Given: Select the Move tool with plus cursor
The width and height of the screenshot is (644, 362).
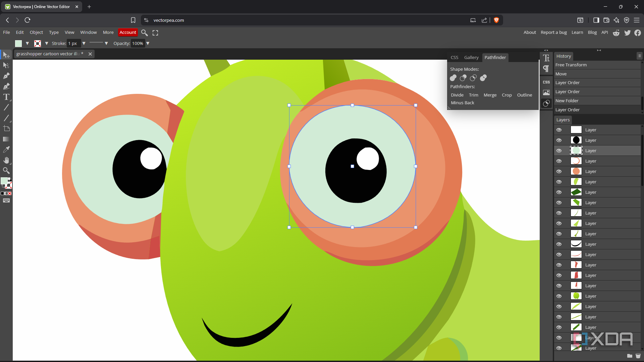Looking at the screenshot, I should pyautogui.click(x=6, y=55).
